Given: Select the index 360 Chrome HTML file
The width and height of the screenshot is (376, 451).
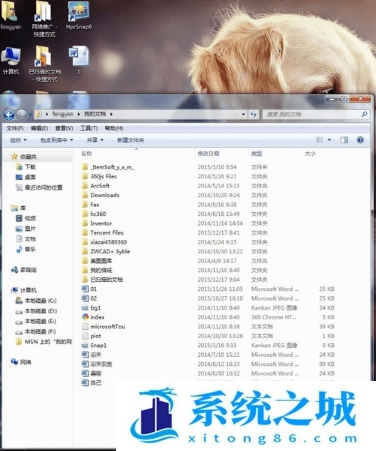Looking at the screenshot, I should (93, 317).
